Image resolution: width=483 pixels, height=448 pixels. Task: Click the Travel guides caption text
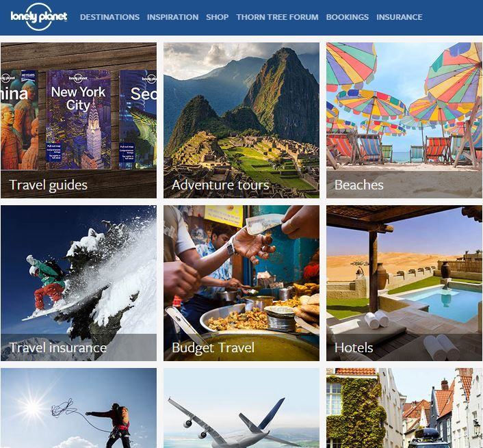[49, 185]
